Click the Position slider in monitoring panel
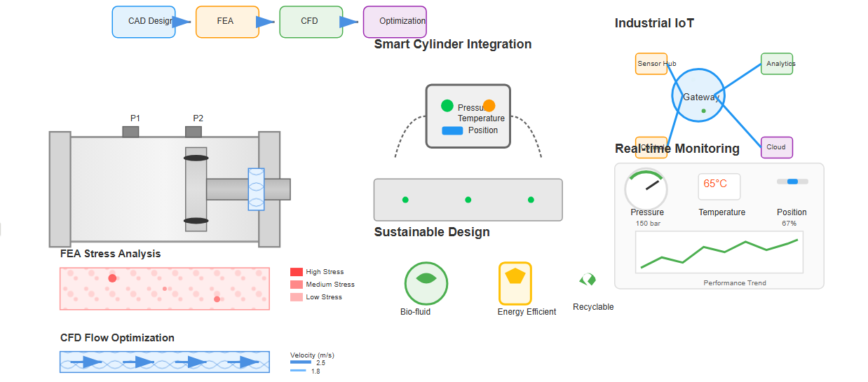Viewport: 868px width, 382px height. [792, 182]
